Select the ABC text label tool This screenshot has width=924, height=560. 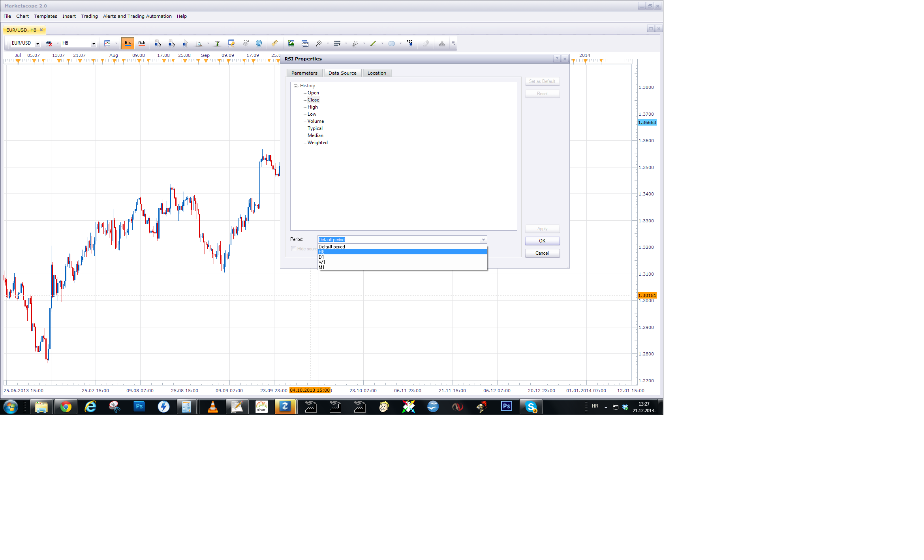(410, 43)
